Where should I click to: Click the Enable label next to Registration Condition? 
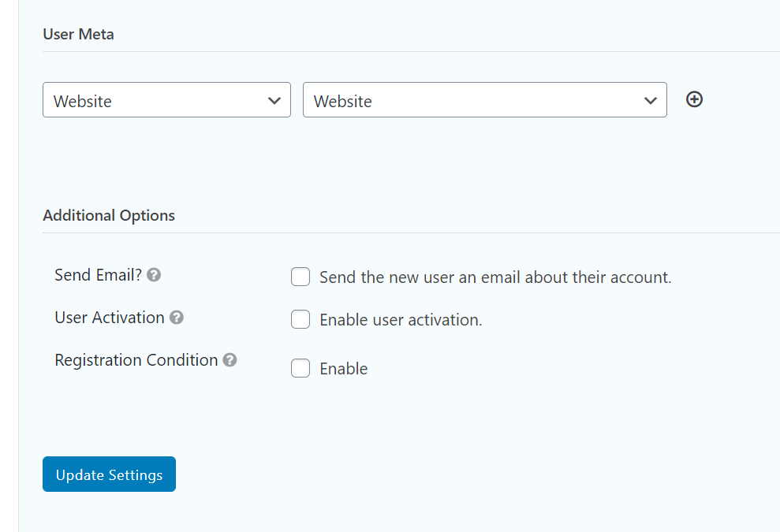343,368
